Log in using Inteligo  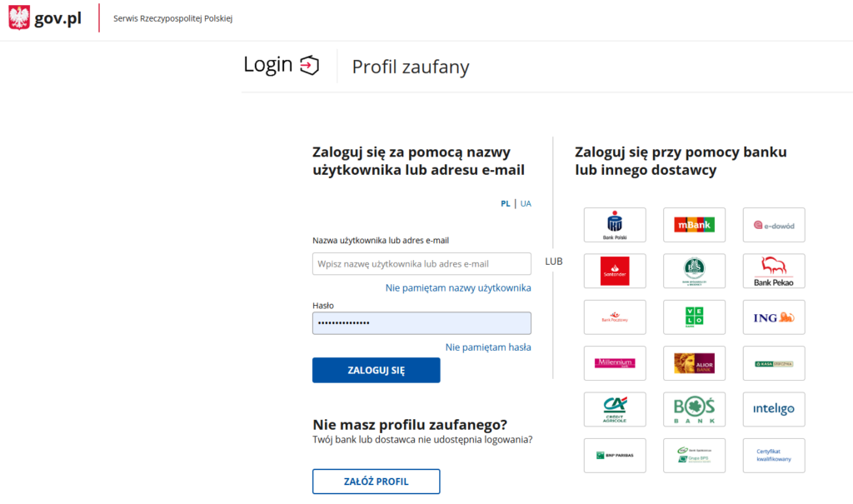click(774, 409)
